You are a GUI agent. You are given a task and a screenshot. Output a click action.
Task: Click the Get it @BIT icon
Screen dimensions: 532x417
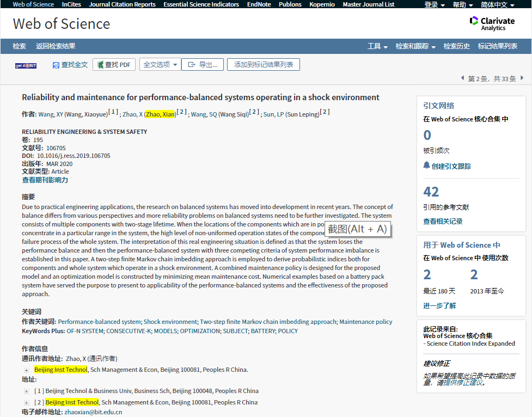pos(26,65)
